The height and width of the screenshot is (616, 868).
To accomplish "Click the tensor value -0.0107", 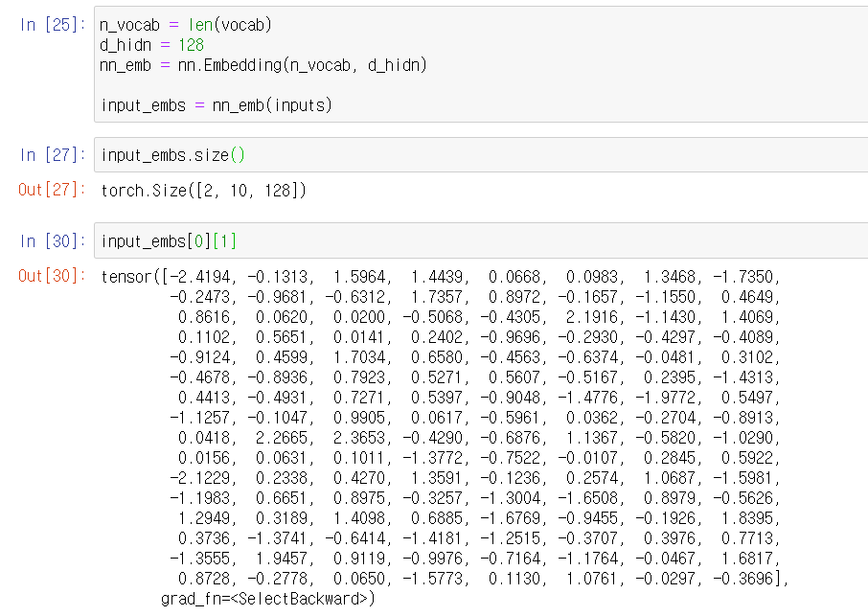I will [589, 458].
